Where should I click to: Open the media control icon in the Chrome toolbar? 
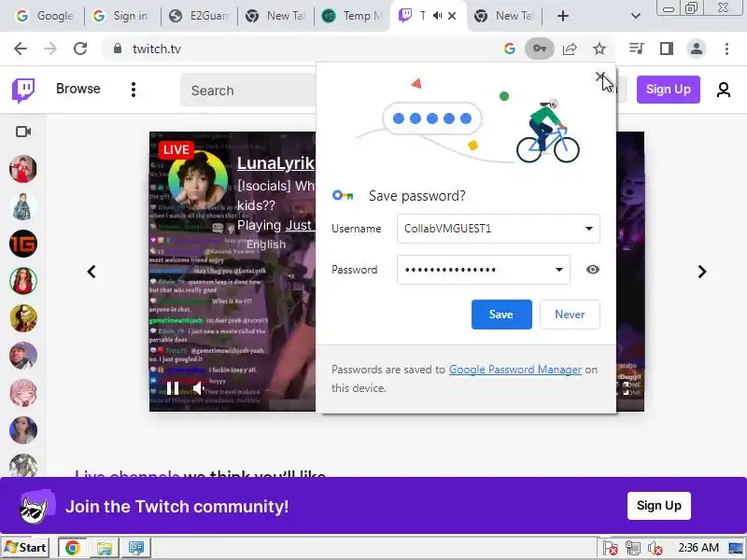tap(637, 49)
